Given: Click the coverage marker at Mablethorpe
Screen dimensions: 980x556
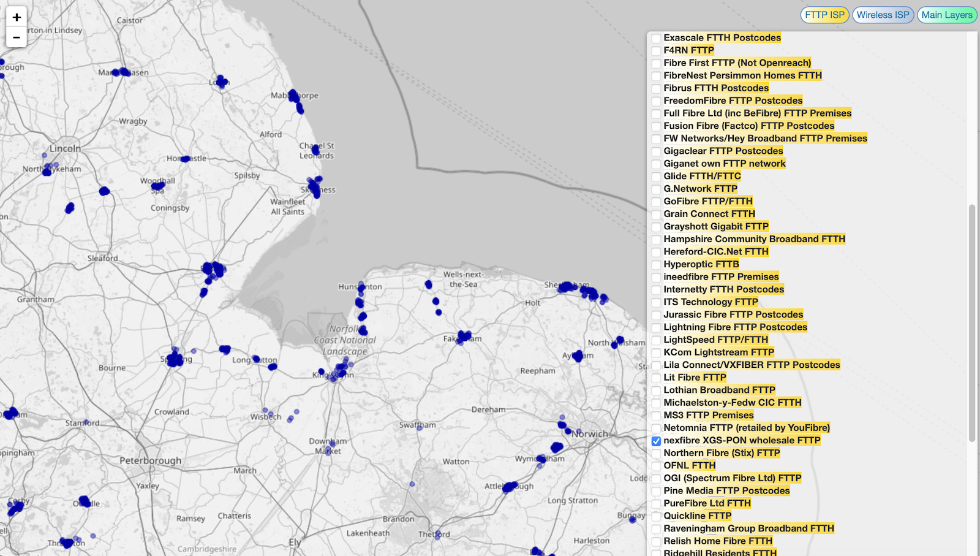Looking at the screenshot, I should tap(295, 96).
